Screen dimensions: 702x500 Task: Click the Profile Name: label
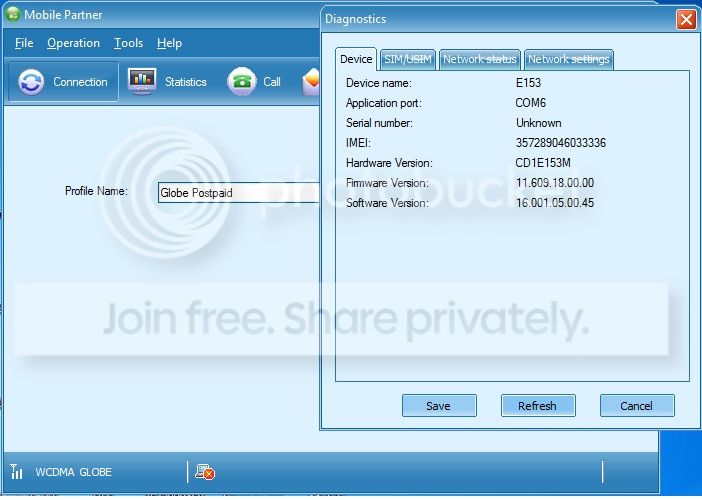(x=96, y=191)
